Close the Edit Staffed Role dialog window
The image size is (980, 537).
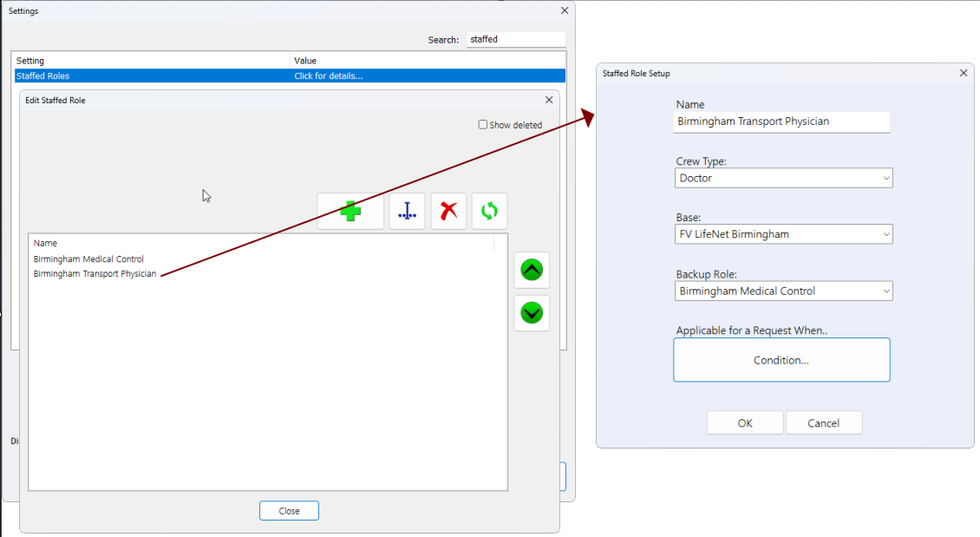[549, 100]
